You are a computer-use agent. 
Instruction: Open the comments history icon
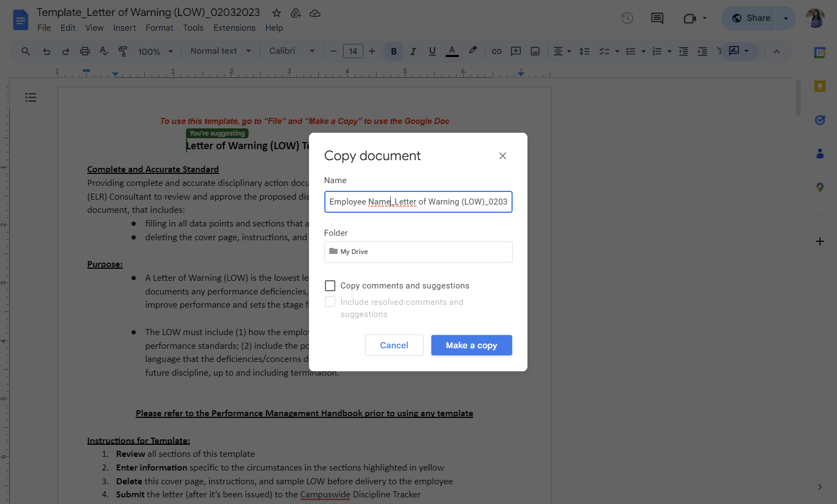coord(657,18)
